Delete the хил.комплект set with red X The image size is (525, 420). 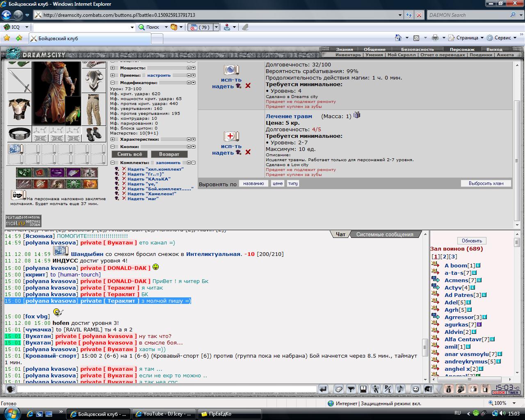click(x=124, y=169)
